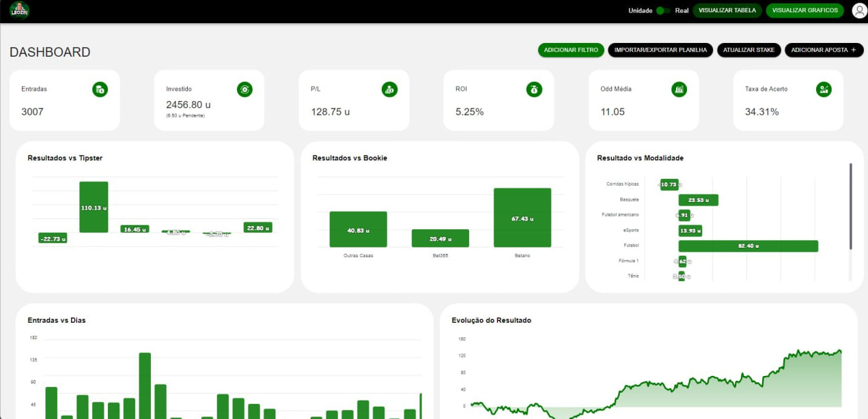
Task: Click the Fórmula 1 modality bar
Action: click(x=682, y=261)
